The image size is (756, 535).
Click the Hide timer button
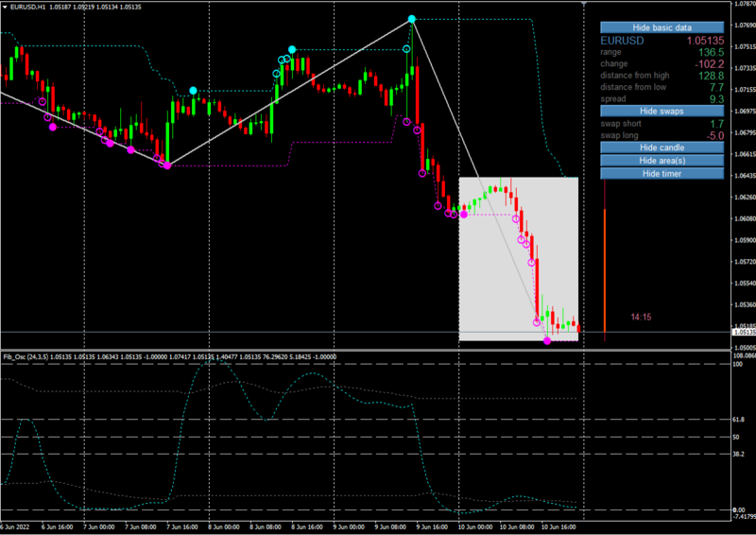(x=661, y=174)
